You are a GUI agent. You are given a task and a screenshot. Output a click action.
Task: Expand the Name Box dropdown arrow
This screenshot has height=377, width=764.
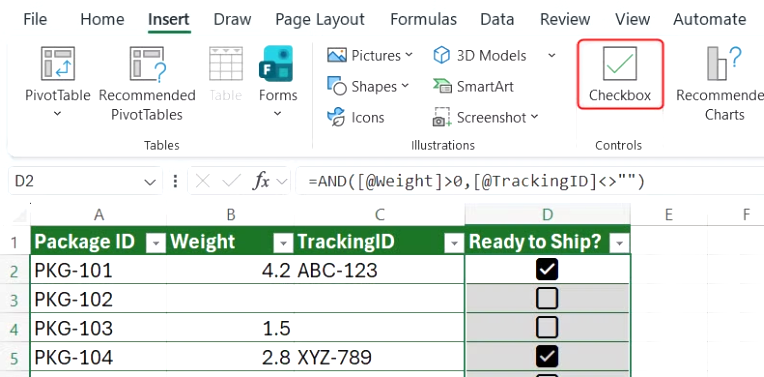pos(150,182)
